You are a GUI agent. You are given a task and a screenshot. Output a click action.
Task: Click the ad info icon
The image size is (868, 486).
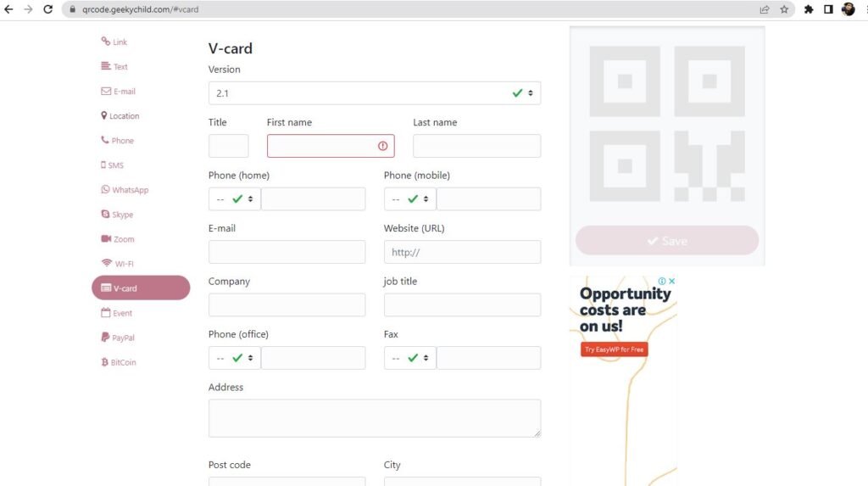point(662,281)
